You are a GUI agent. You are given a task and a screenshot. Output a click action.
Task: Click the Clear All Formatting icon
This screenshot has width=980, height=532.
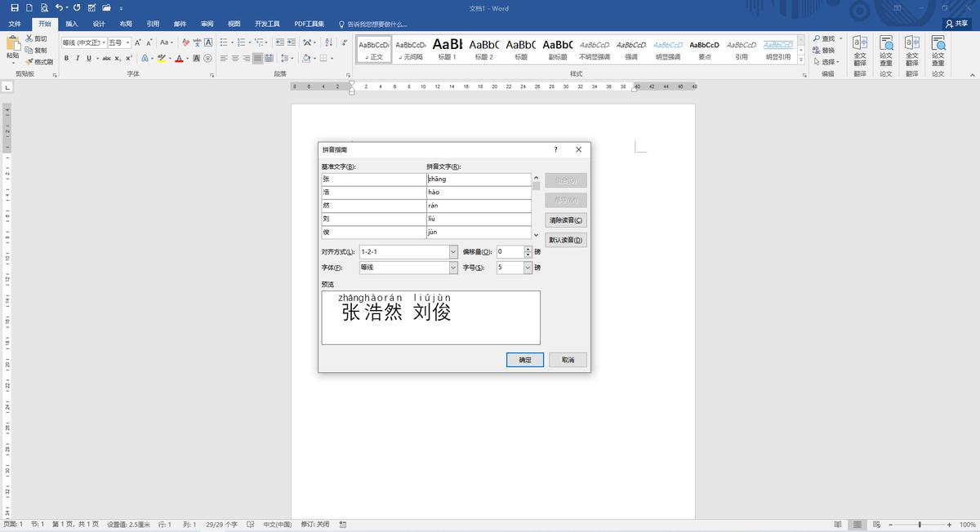(186, 42)
